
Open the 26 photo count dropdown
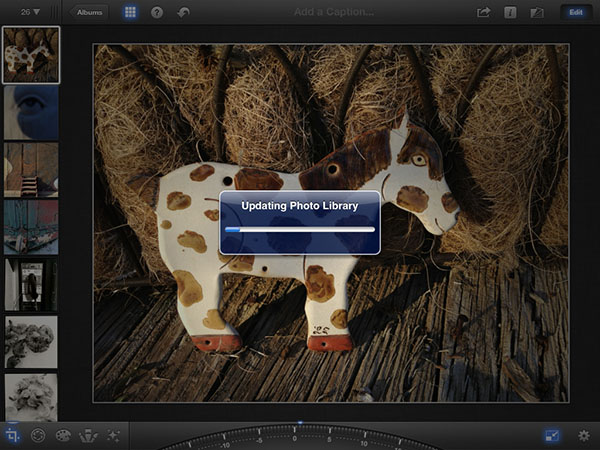30,12
